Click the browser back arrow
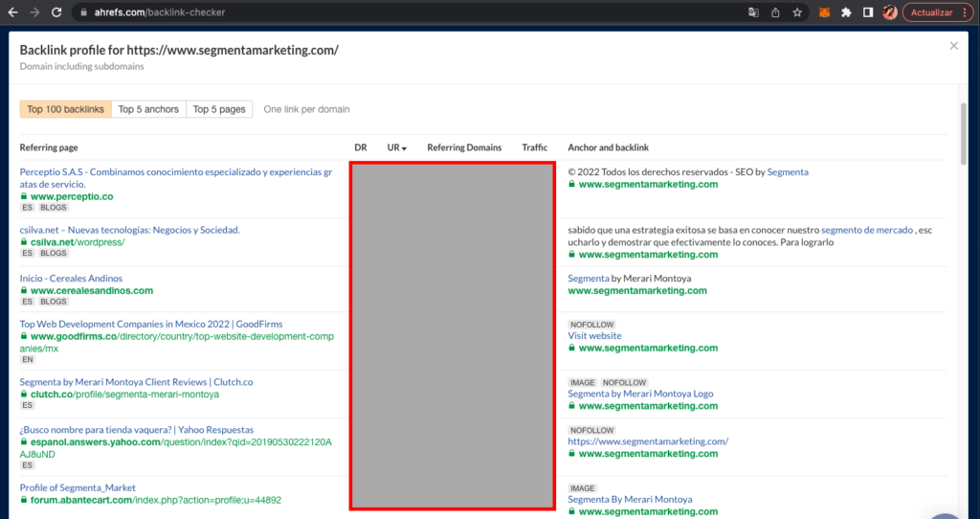The height and width of the screenshot is (519, 980). click(x=12, y=12)
